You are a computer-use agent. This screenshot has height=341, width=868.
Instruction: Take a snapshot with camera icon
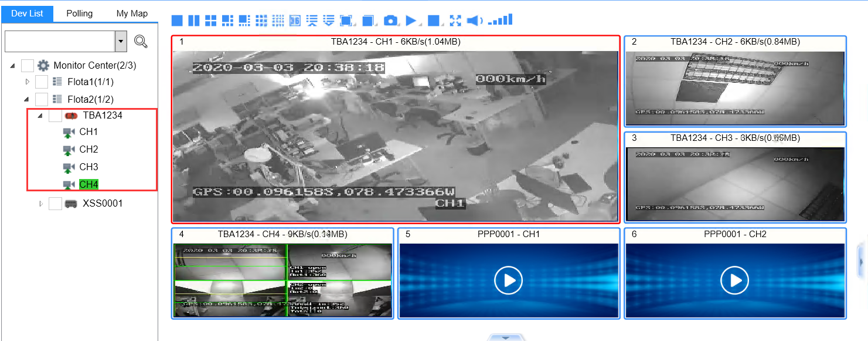pos(390,21)
